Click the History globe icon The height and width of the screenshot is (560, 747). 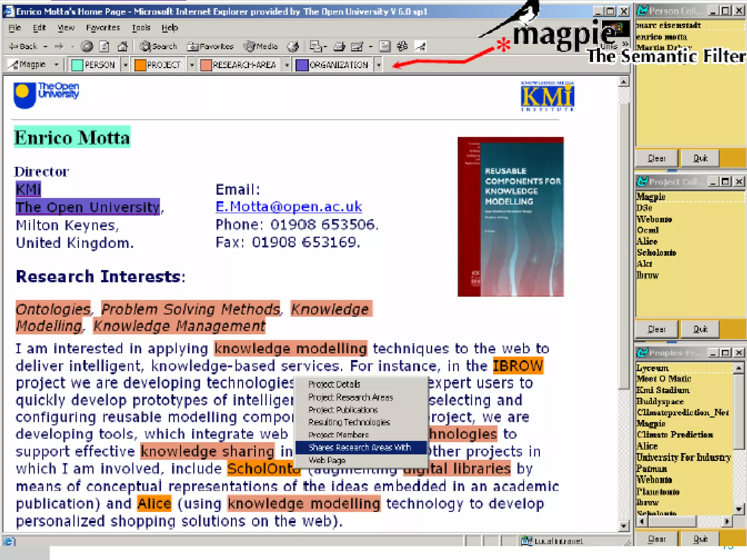coord(293,46)
